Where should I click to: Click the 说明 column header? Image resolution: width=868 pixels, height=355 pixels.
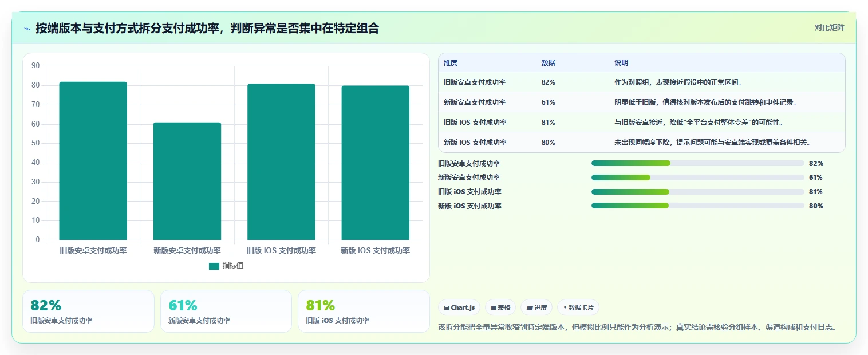[621, 63]
